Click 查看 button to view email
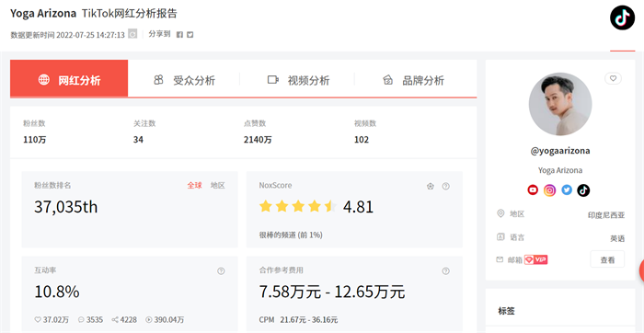The width and height of the screenshot is (644, 333). 607,259
